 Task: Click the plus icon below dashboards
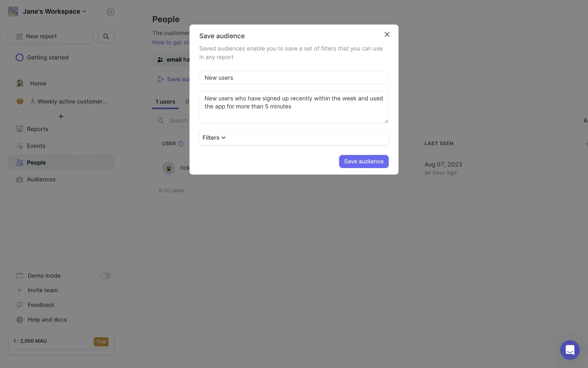61,117
